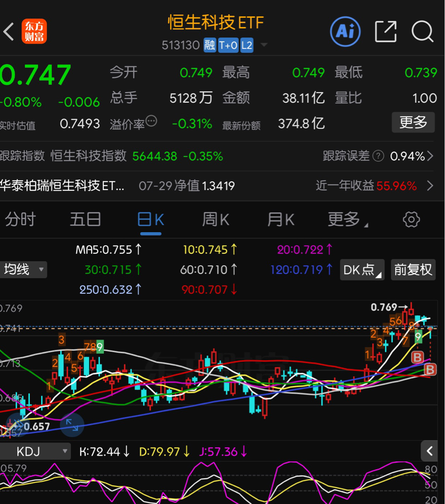Tap the 总手 5128万 value
Screen dimensions: 445x504
(x=191, y=98)
